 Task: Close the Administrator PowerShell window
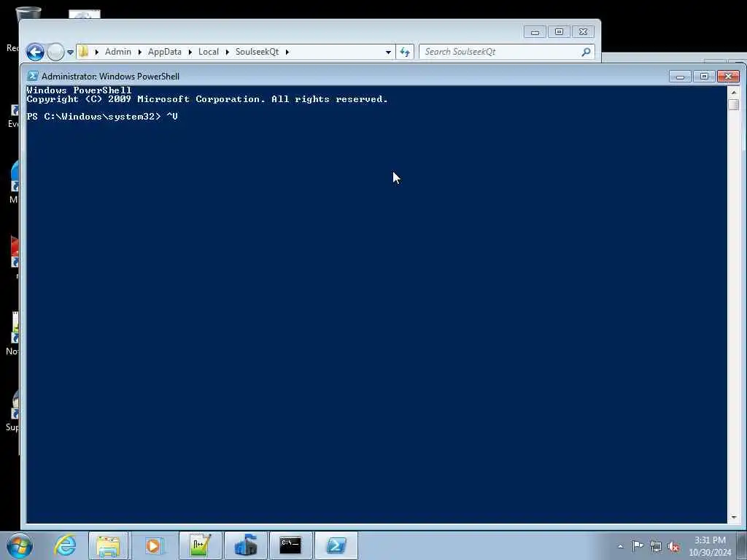coord(729,76)
